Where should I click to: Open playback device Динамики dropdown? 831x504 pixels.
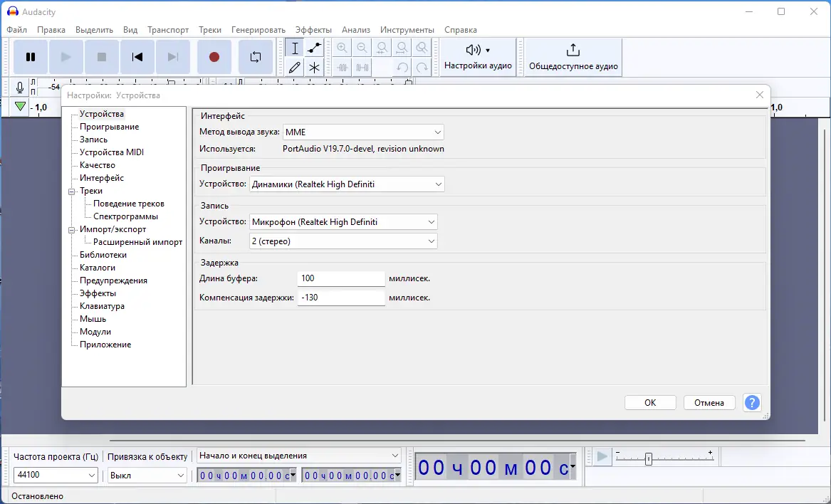pos(347,184)
